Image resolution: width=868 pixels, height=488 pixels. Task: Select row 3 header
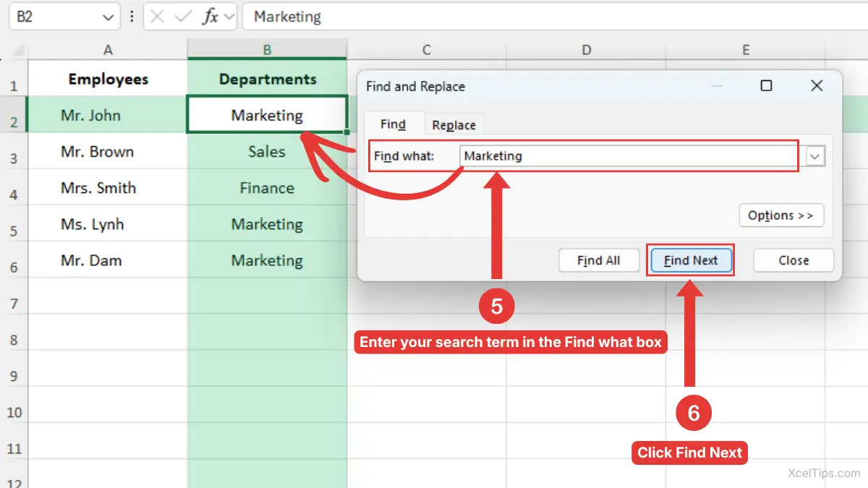pos(14,152)
